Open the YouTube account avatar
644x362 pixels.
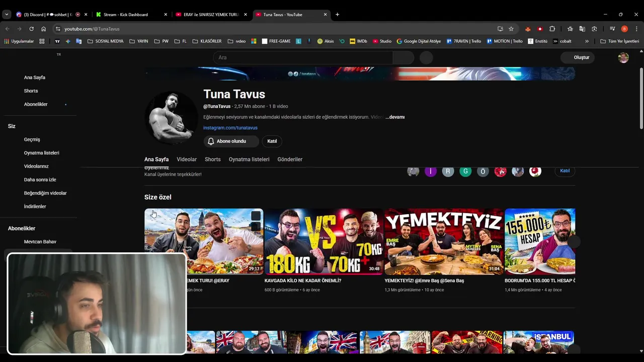click(623, 57)
